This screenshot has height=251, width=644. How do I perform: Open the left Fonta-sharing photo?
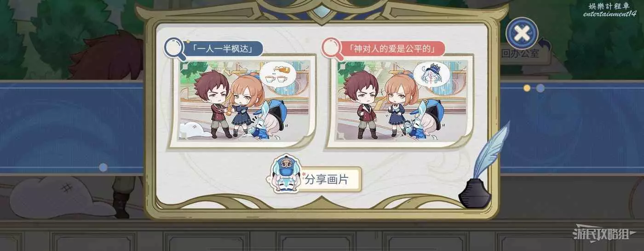[244, 101]
